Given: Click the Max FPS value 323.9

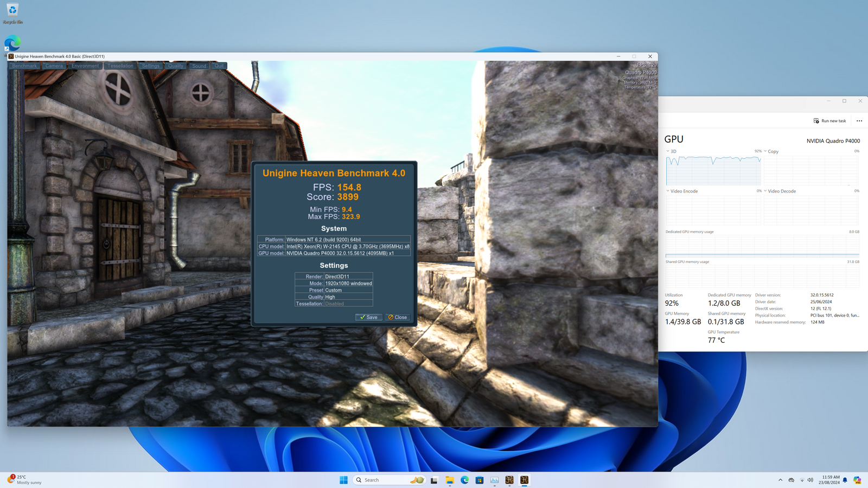Looking at the screenshot, I should point(351,216).
